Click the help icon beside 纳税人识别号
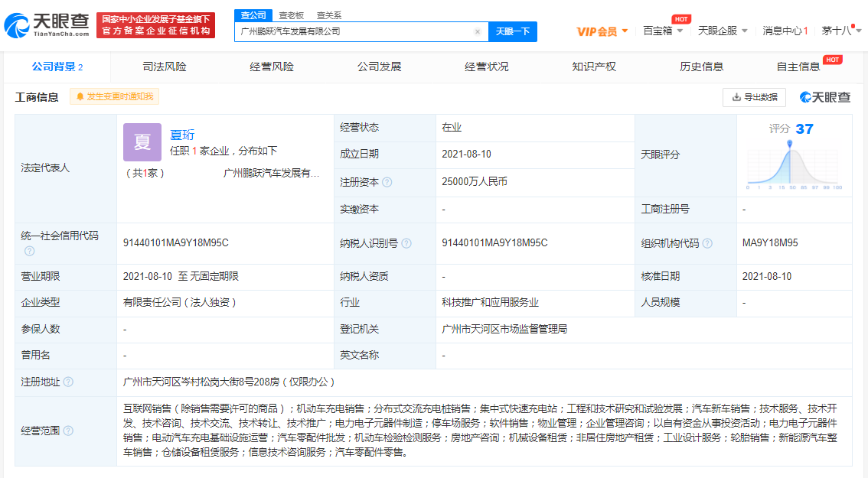This screenshot has height=478, width=868. pyautogui.click(x=406, y=243)
